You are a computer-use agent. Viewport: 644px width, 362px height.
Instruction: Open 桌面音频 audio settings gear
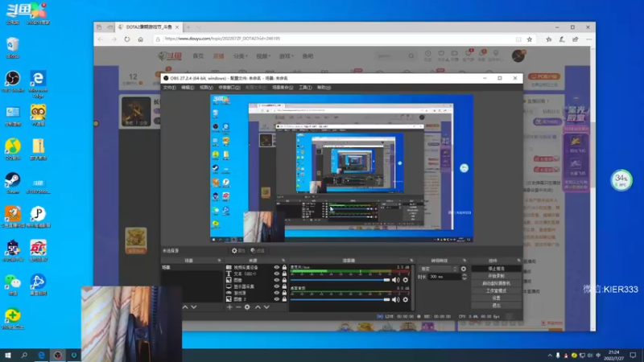(406, 299)
